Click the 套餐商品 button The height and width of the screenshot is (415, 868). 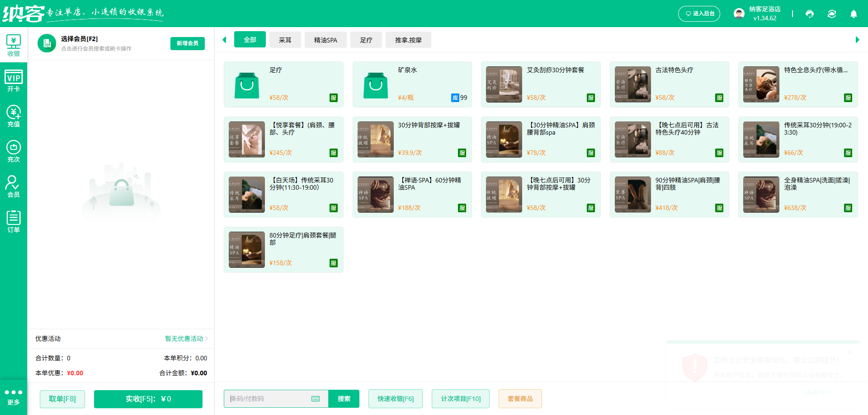(520, 399)
